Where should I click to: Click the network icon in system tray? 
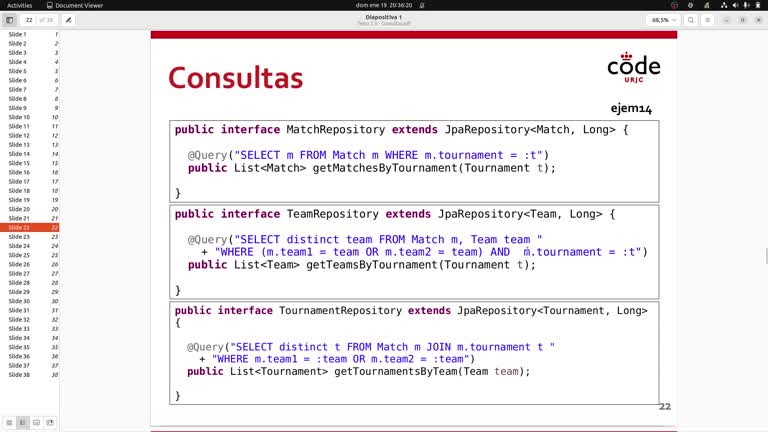point(724,5)
